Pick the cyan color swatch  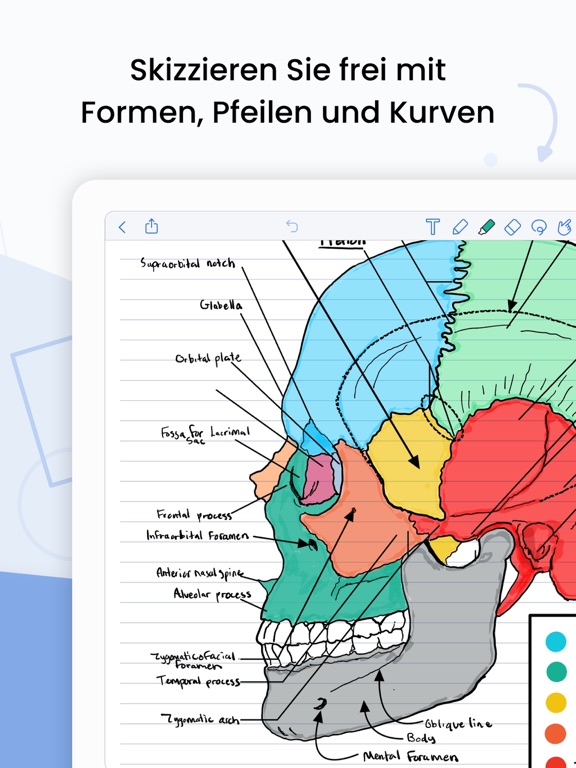pyautogui.click(x=556, y=641)
